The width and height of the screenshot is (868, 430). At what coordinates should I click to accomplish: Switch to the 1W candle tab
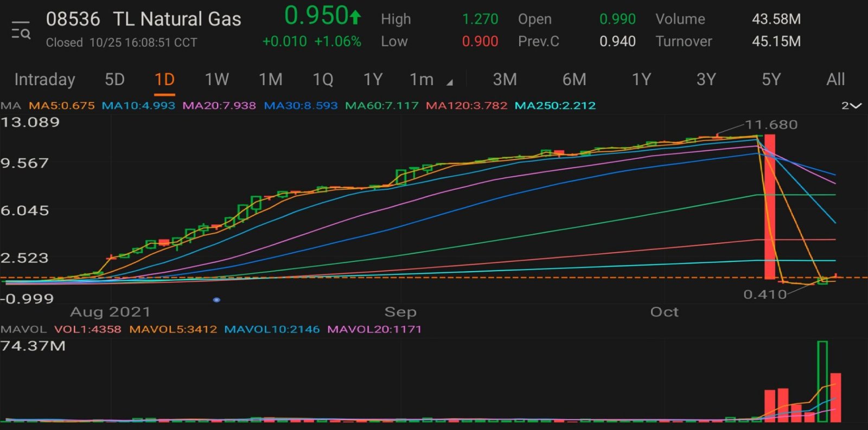click(216, 80)
